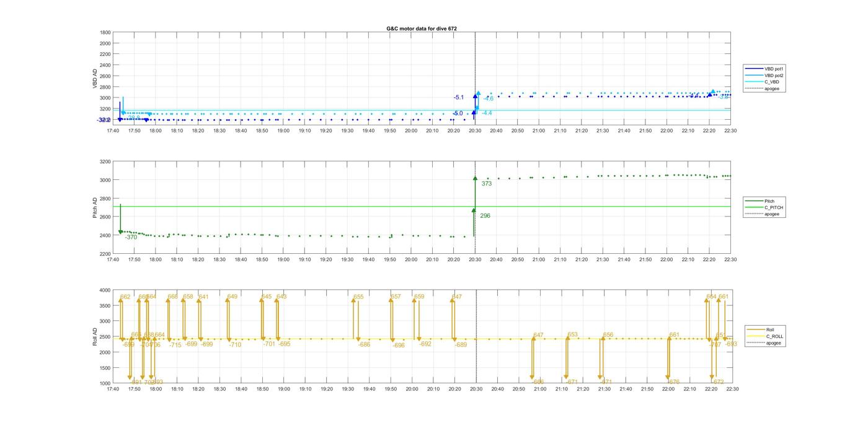The height and width of the screenshot is (430, 868).
Task: Click the roll value label '645'
Action: tap(267, 297)
